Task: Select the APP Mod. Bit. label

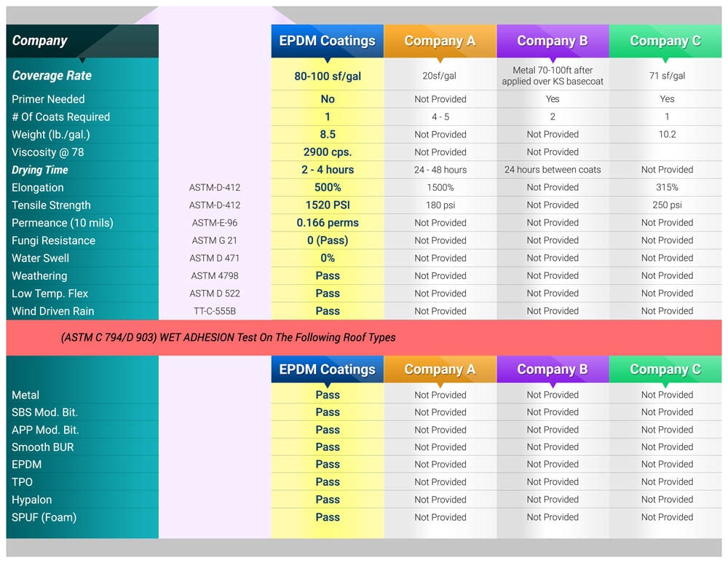Action: click(x=45, y=430)
